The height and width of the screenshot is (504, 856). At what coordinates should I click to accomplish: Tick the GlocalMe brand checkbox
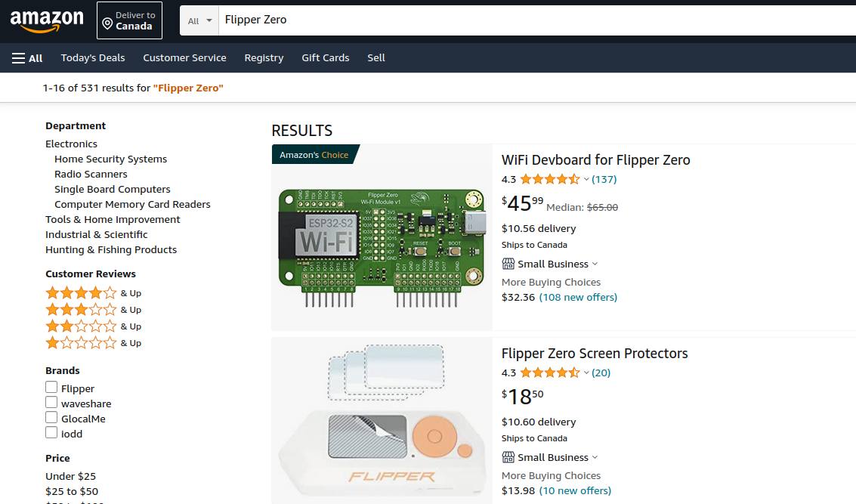tap(51, 418)
